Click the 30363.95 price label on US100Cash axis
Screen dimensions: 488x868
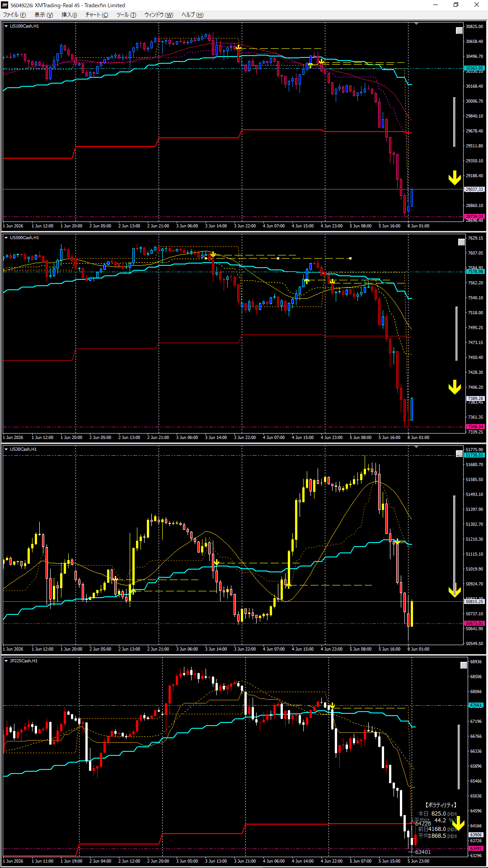474,68
